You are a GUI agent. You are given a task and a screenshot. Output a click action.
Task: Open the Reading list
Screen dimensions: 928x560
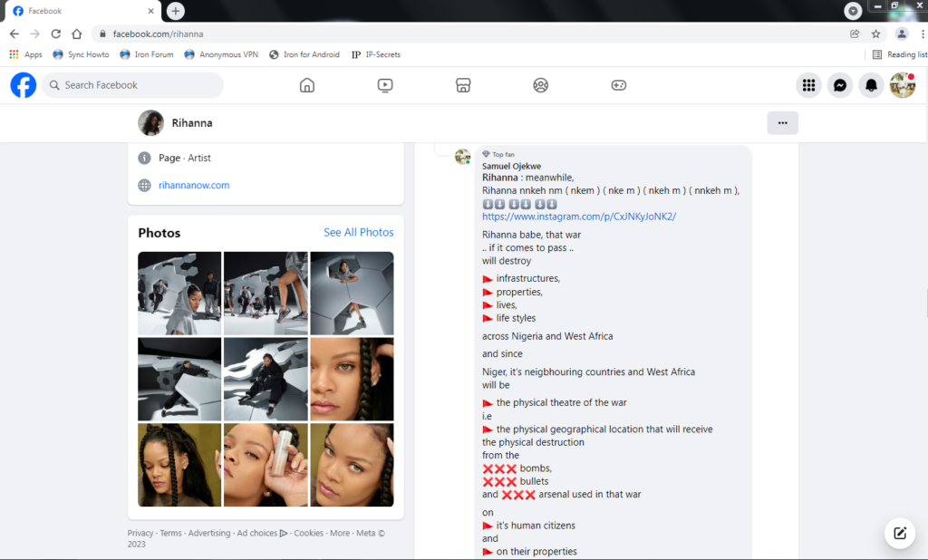[899, 54]
